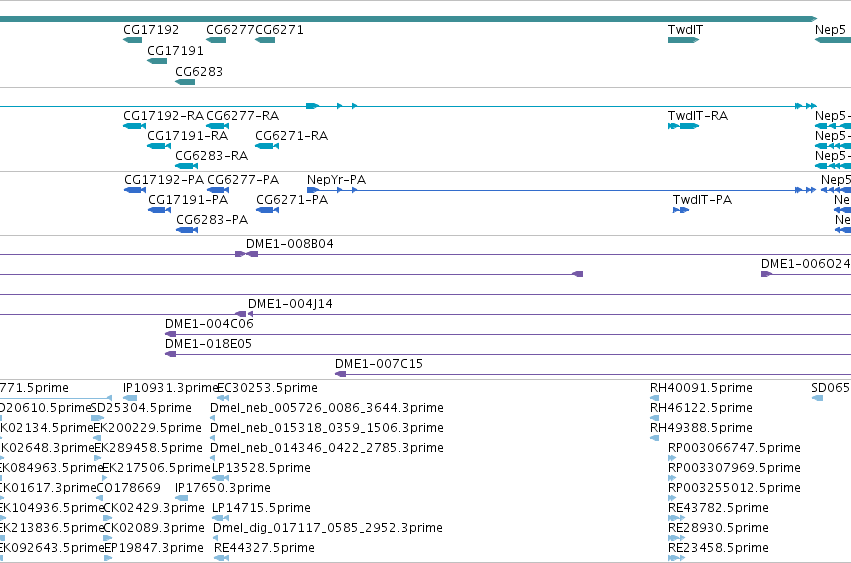
Task: Select EST LP13528.5prime
Action: [x=261, y=468]
